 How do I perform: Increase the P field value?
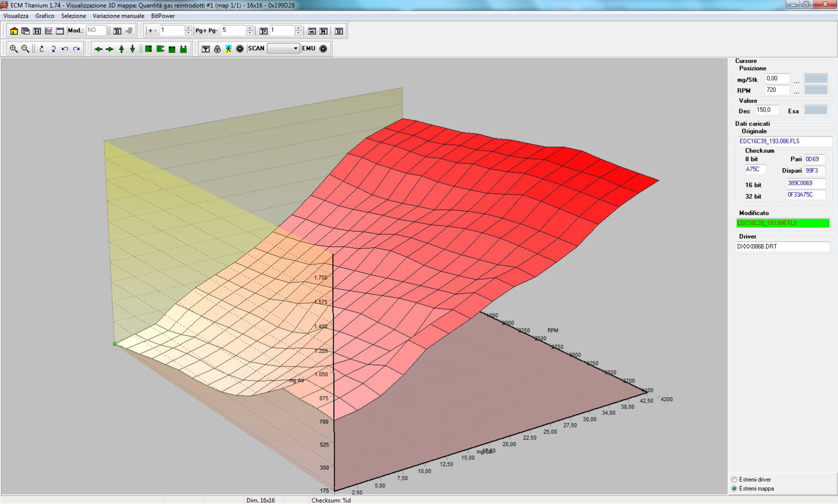298,28
